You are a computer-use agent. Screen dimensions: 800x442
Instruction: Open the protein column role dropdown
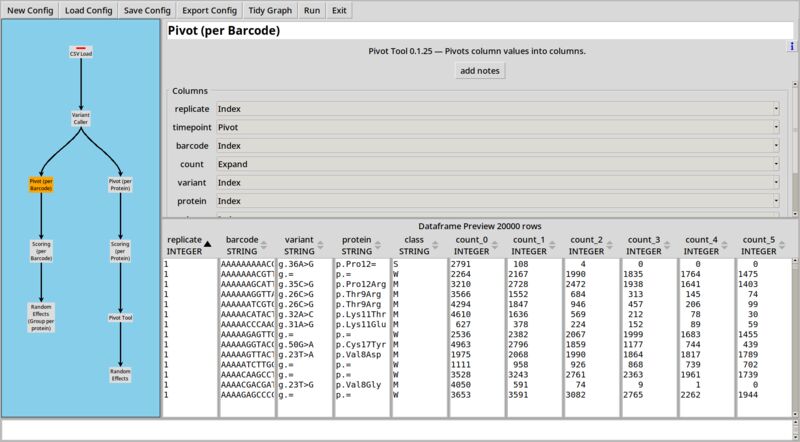tap(497, 201)
